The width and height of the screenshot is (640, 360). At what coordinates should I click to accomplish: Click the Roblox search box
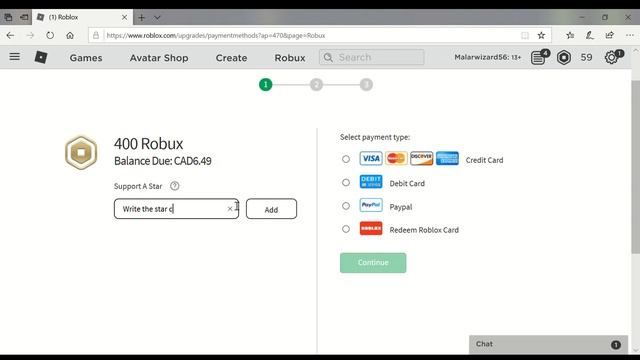coord(371,57)
